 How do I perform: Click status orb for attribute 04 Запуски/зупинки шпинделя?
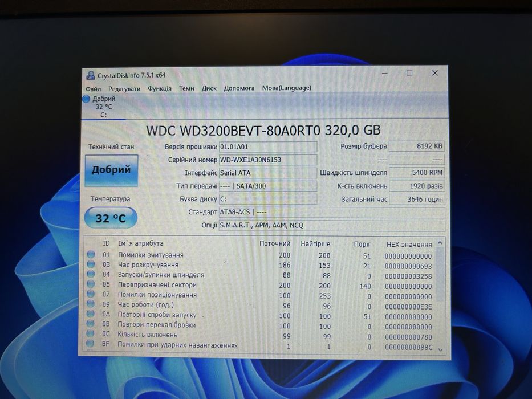point(91,274)
